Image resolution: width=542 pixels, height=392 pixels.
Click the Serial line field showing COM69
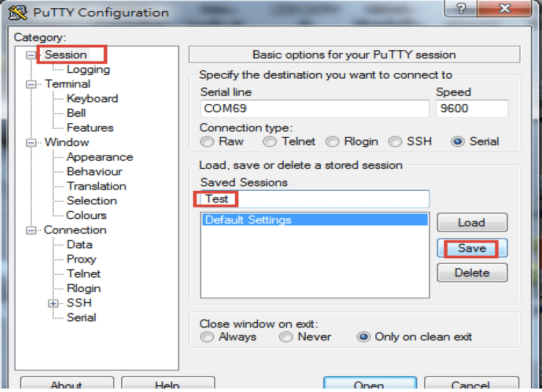tap(315, 109)
